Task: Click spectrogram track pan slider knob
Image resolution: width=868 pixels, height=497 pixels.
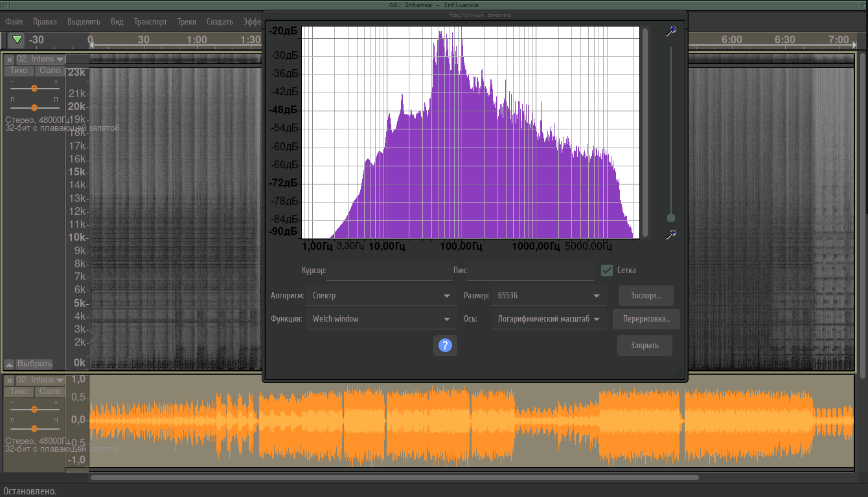Action: 34,107
